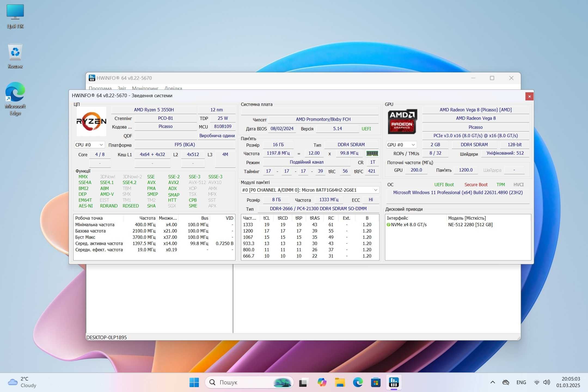
Task: Open the CPU #0 selector dropdown
Action: (90, 145)
